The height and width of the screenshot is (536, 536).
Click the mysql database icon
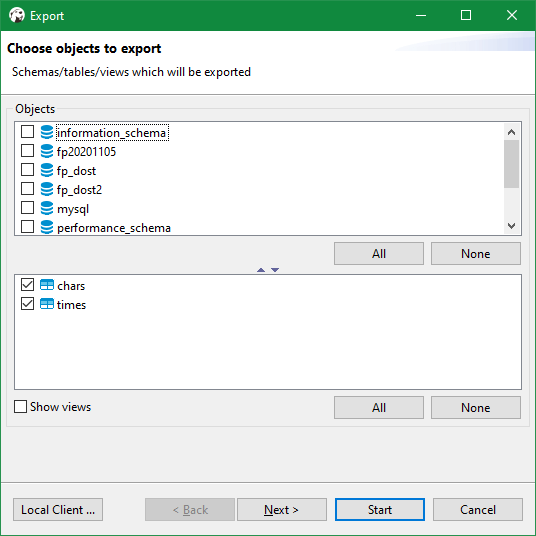coord(47,208)
